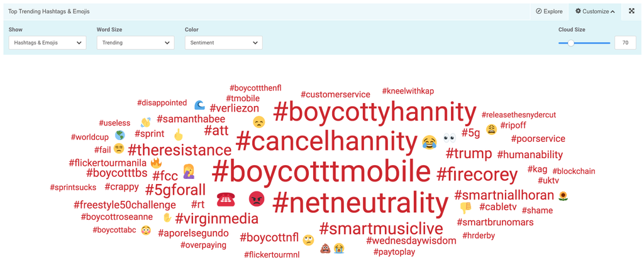Collapse the Customize panel
The width and height of the screenshot is (644, 275).
[596, 11]
